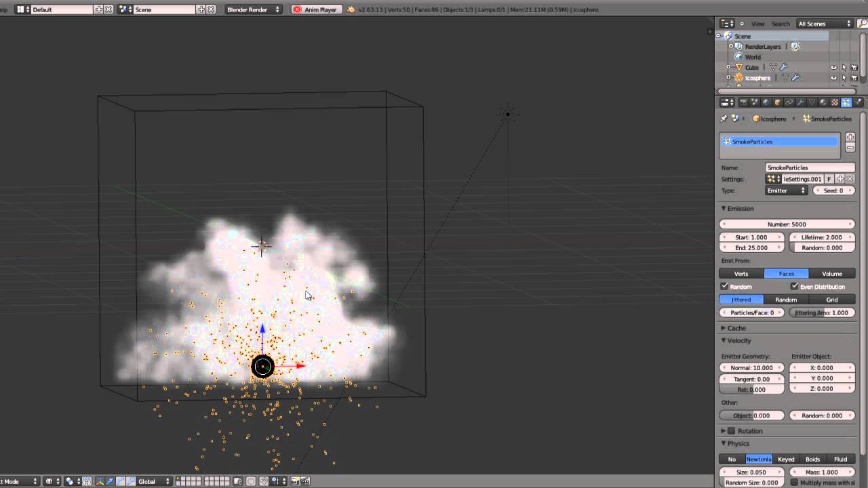Image resolution: width=868 pixels, height=488 pixels.
Task: Click the minus button to remove particle system
Action: click(850, 148)
